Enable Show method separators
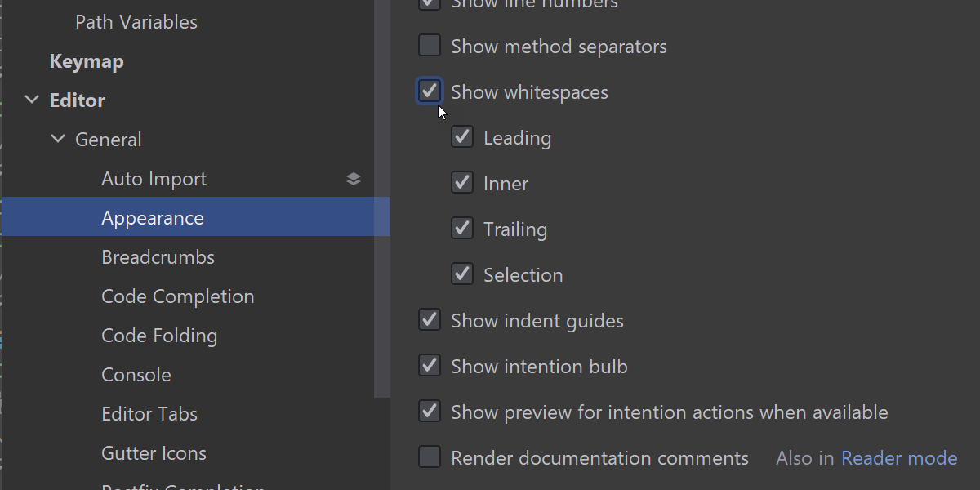Screen dimensions: 980x490 click(430, 46)
